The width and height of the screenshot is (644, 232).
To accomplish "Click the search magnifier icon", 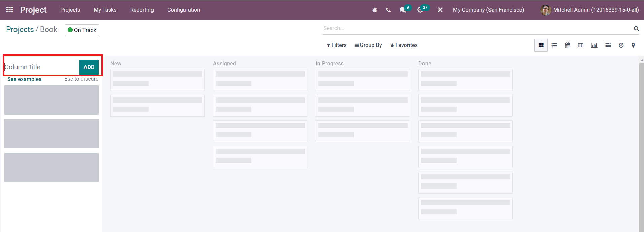I will (636, 28).
